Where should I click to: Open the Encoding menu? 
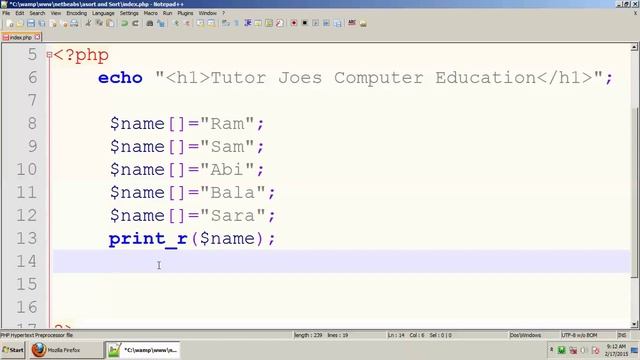click(x=77, y=13)
